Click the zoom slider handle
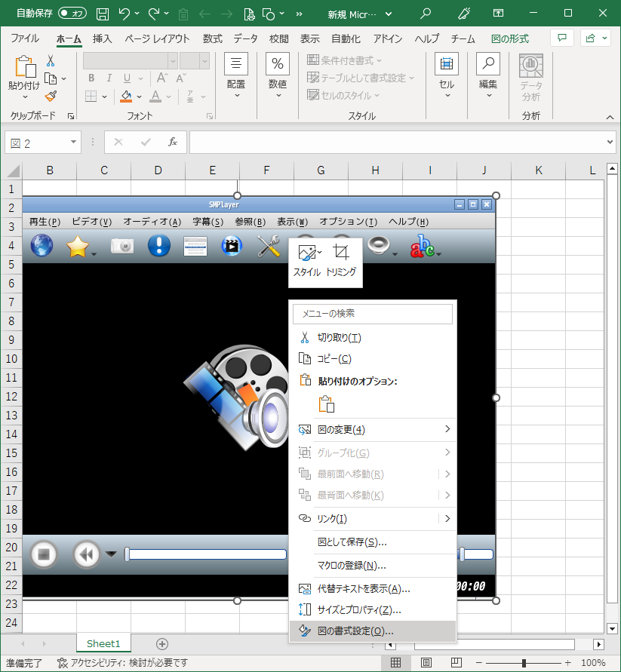The image size is (621, 672). [524, 662]
